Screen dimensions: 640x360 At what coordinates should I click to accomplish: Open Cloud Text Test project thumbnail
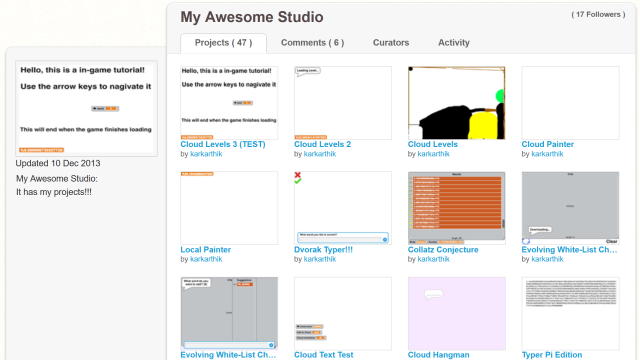(343, 313)
